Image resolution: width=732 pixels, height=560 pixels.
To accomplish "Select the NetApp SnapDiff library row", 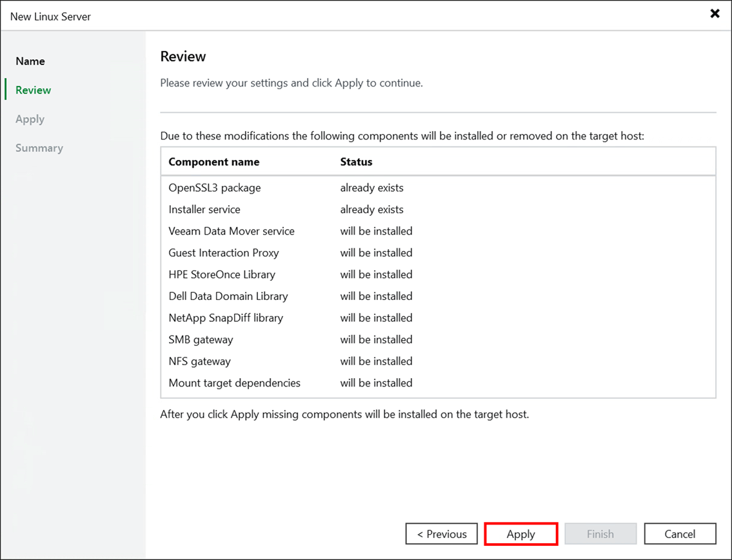I will pos(290,317).
